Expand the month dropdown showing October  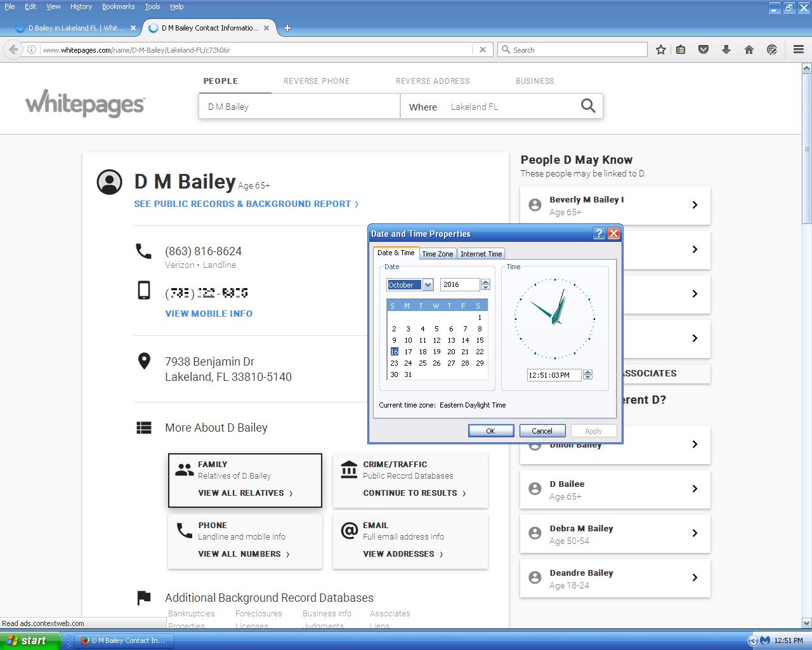tap(428, 285)
